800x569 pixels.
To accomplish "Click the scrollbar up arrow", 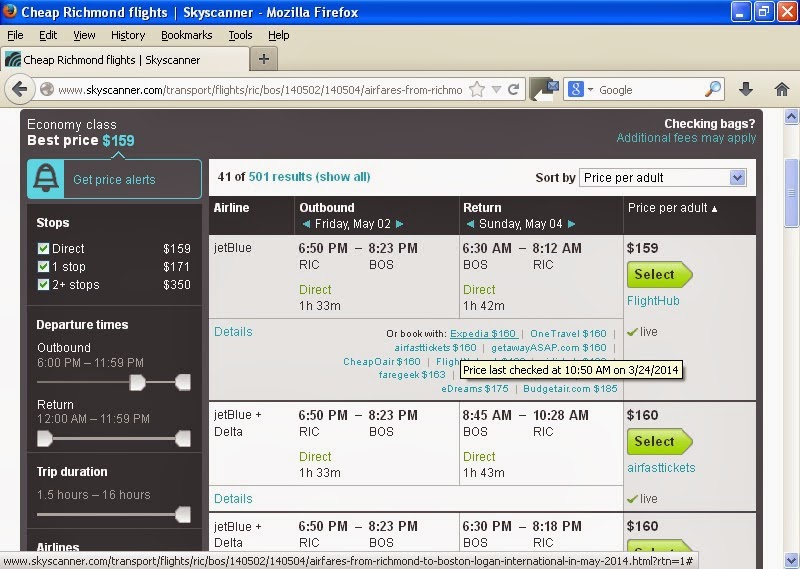I will click(x=791, y=117).
